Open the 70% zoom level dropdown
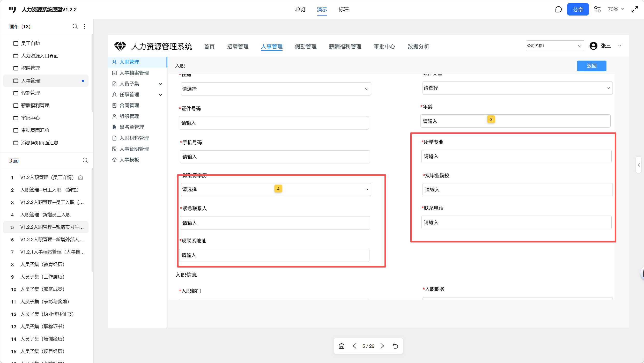 point(616,10)
